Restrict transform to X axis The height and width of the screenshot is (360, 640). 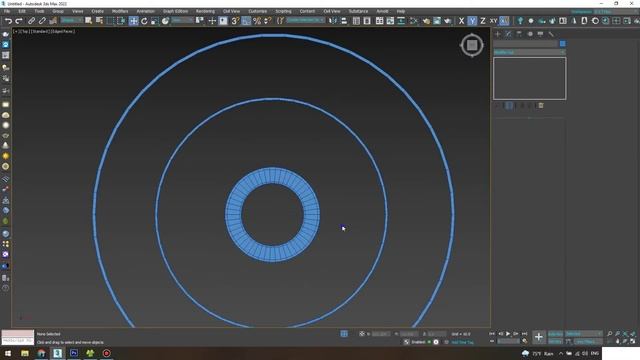(x=461, y=21)
